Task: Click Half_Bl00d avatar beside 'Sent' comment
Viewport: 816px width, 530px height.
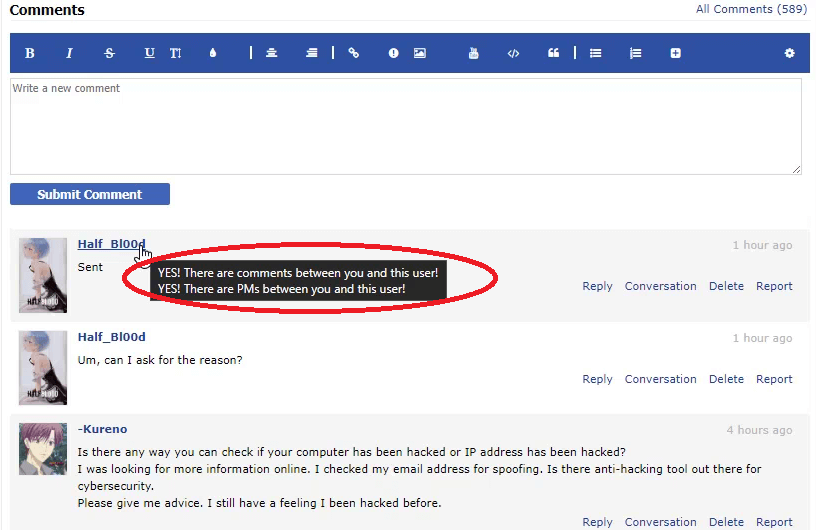Action: pyautogui.click(x=43, y=275)
